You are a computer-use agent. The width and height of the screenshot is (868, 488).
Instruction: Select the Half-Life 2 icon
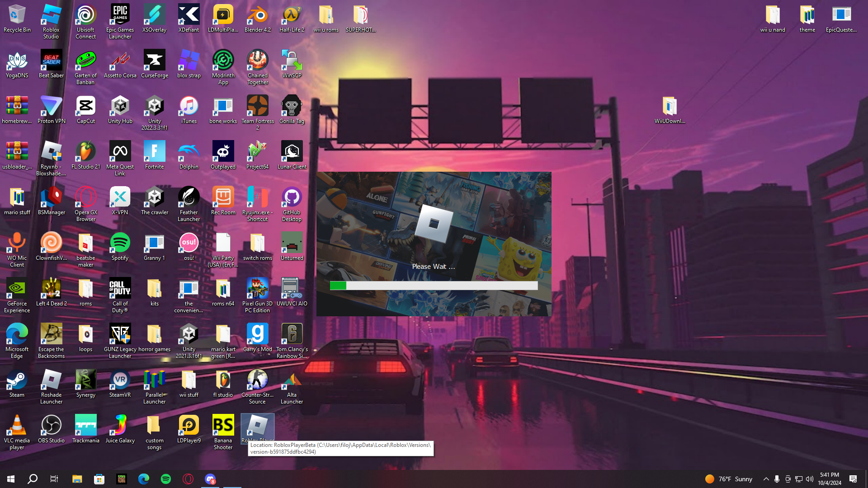pyautogui.click(x=292, y=19)
